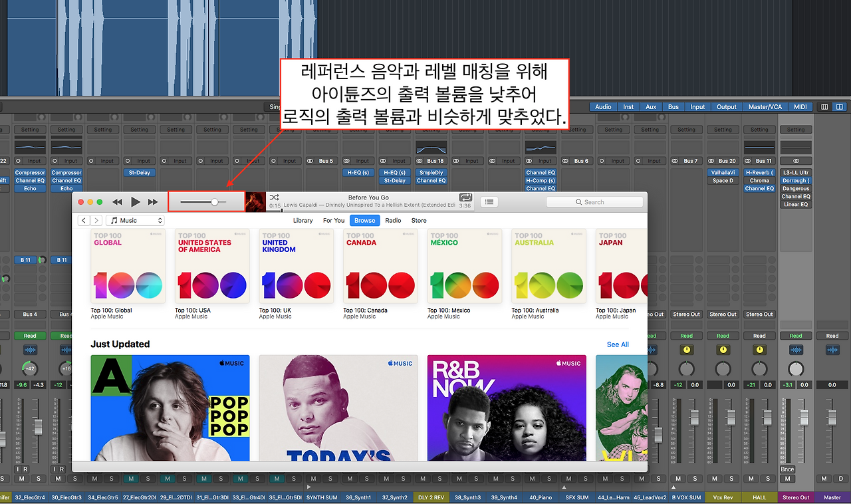Viewport: 851px width, 504px height.
Task: Toggle repeat in the iTunes now-playing display
Action: (x=465, y=197)
